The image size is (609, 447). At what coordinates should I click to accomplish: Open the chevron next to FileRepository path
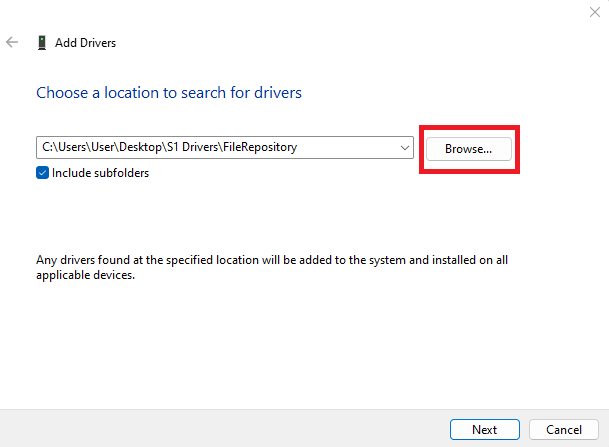(405, 148)
